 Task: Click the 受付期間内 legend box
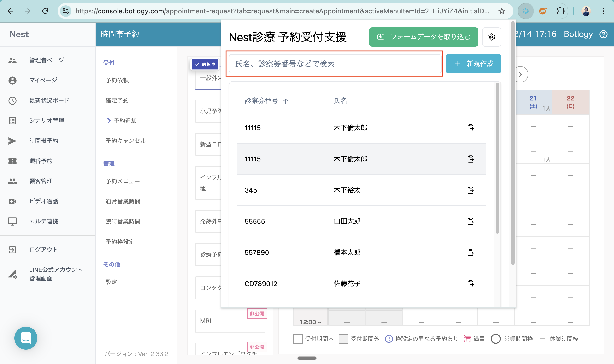[298, 339]
